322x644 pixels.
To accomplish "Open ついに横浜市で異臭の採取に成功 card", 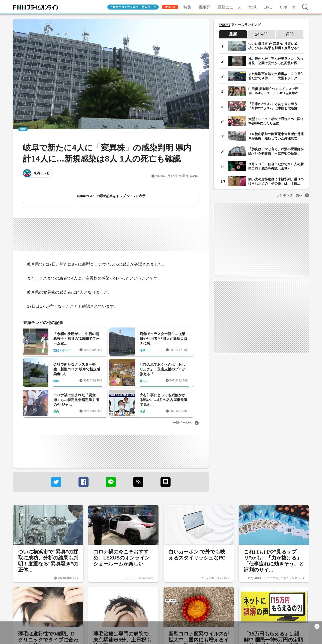I will pyautogui.click(x=48, y=543).
